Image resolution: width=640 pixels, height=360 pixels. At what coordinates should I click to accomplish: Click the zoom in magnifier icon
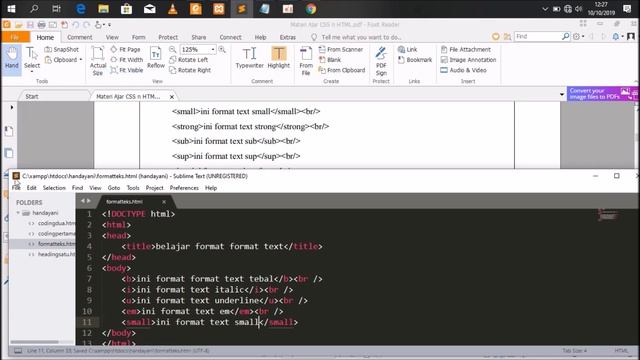(222, 49)
